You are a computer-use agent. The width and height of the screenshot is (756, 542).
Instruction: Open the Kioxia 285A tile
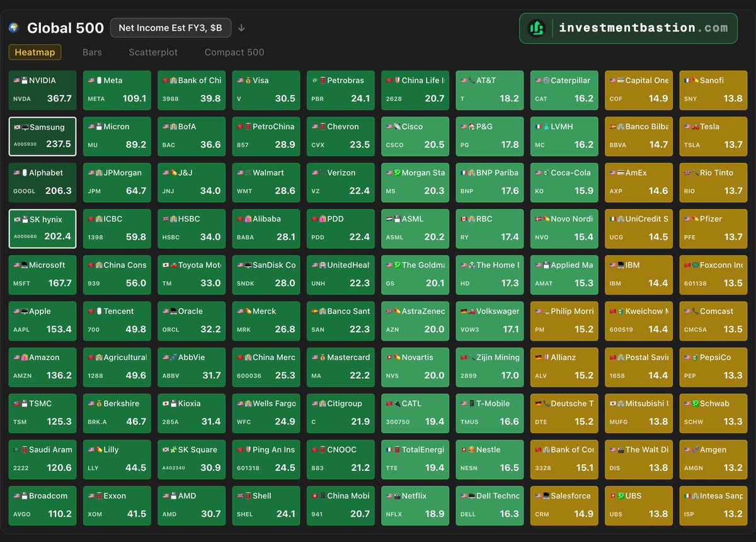[x=192, y=413]
